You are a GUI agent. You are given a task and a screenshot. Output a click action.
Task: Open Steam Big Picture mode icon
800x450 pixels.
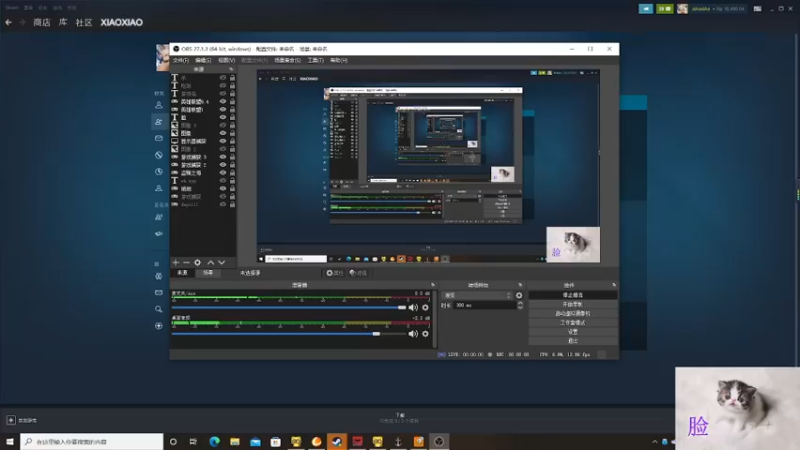(x=758, y=9)
